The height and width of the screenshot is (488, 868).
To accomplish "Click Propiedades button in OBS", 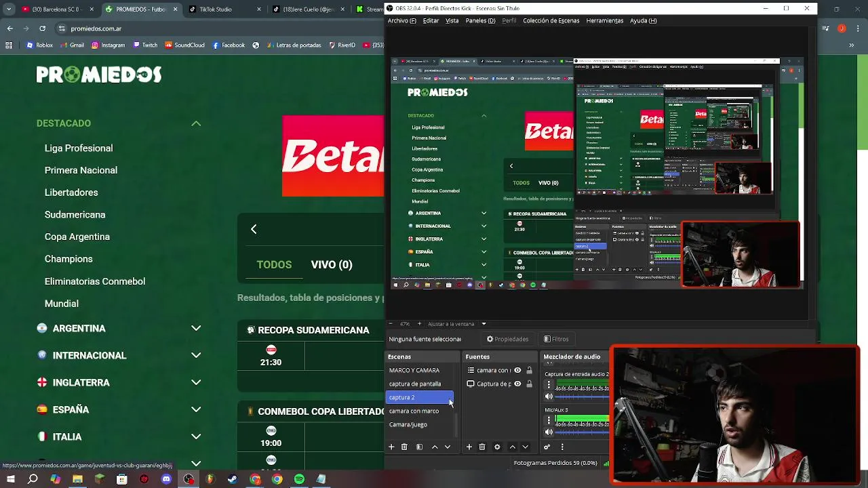I will (507, 339).
